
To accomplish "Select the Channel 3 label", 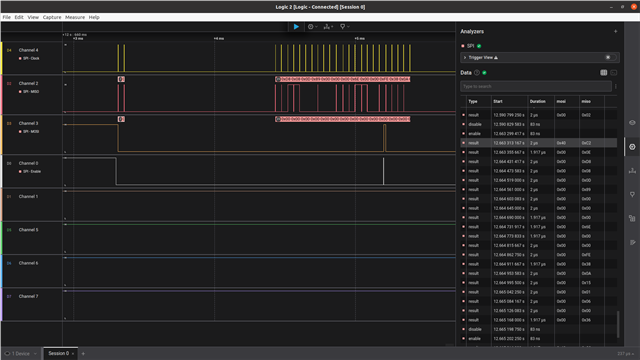I will (x=28, y=123).
